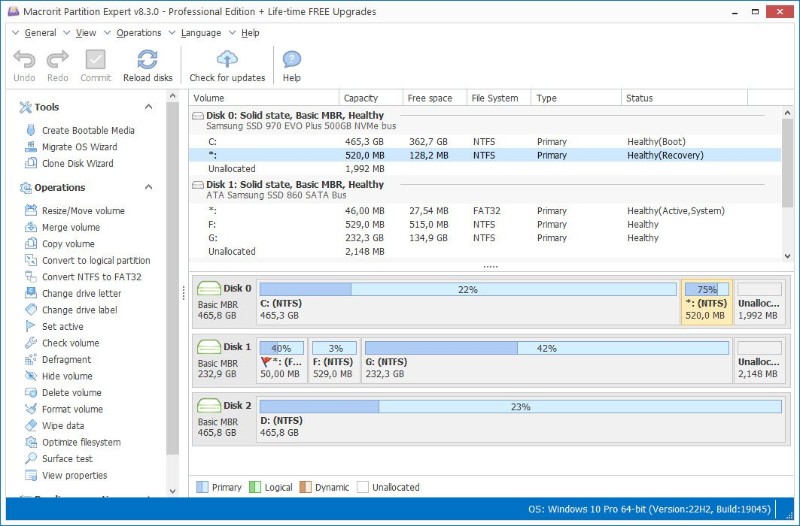Open the Operations menu
The width and height of the screenshot is (800, 526).
tap(139, 33)
